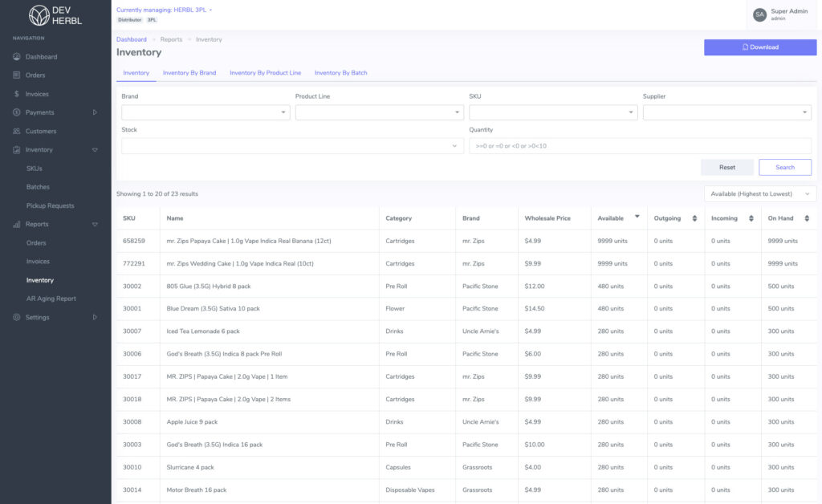Collapse the Inventory sidebar section
The width and height of the screenshot is (822, 504).
pyautogui.click(x=95, y=150)
